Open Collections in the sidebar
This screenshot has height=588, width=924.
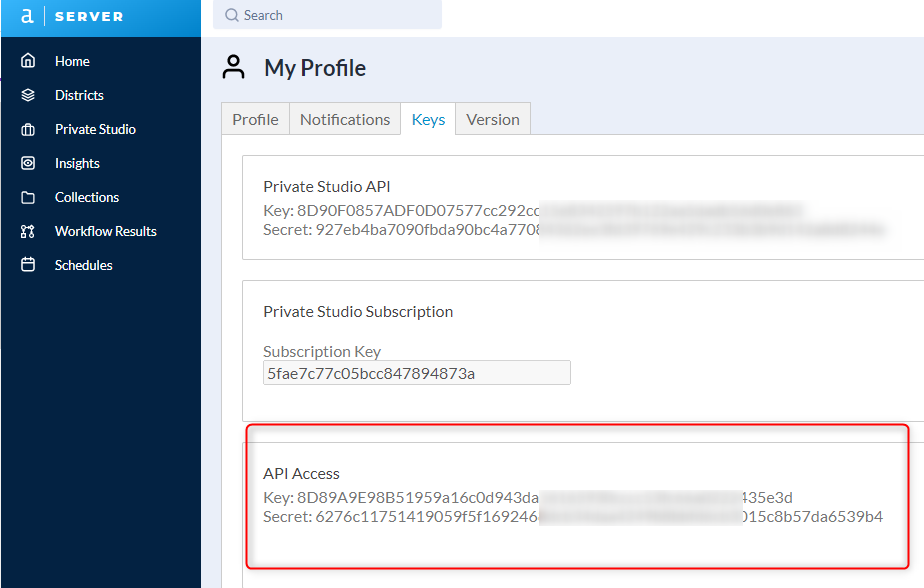(87, 197)
